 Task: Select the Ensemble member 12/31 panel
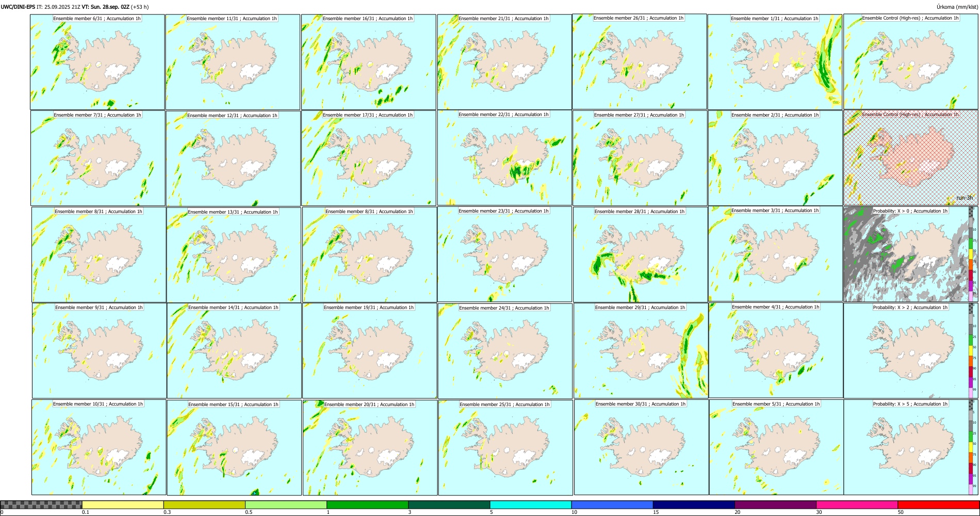tap(233, 158)
